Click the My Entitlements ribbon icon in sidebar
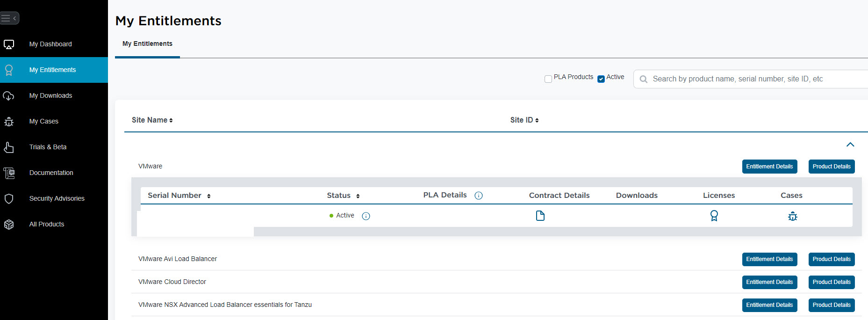 coord(9,70)
